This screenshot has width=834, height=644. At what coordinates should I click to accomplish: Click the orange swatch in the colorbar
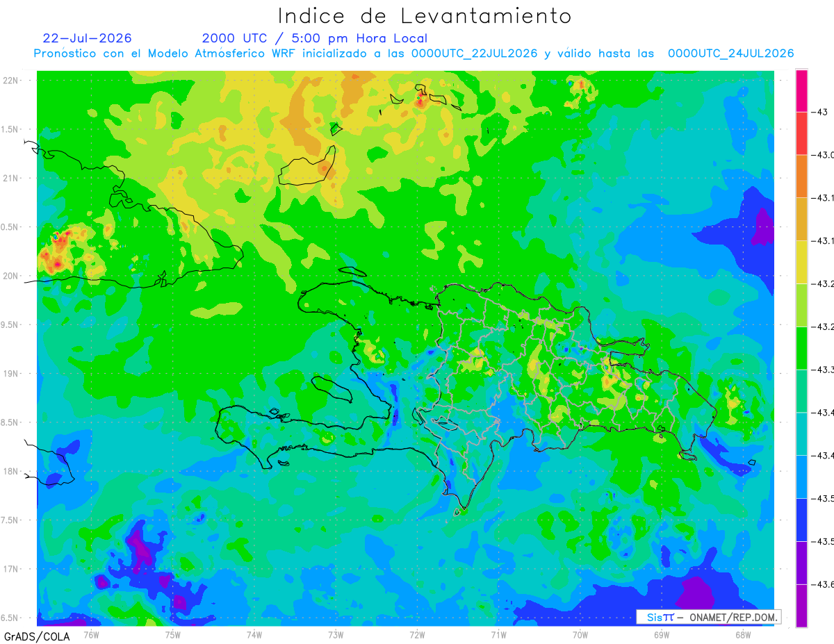point(801,176)
